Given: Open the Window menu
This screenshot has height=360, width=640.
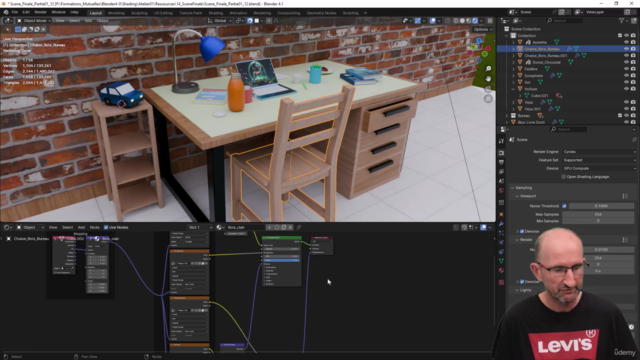Looking at the screenshot, I should tap(58, 12).
